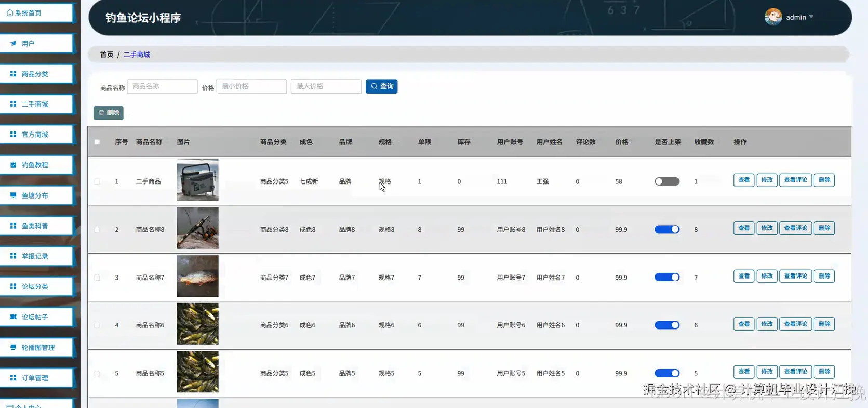Click 查看 for 商品名称6 row
Image resolution: width=868 pixels, height=408 pixels.
744,324
